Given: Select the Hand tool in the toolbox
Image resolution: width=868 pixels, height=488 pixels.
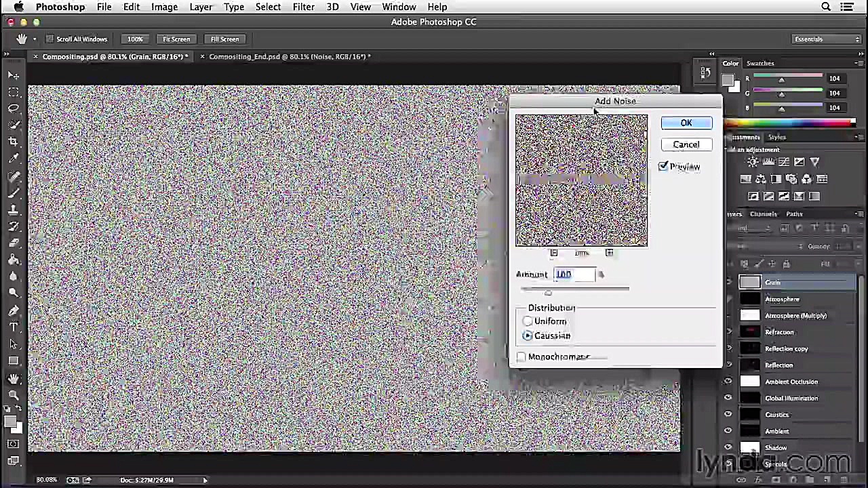Looking at the screenshot, I should [14, 378].
